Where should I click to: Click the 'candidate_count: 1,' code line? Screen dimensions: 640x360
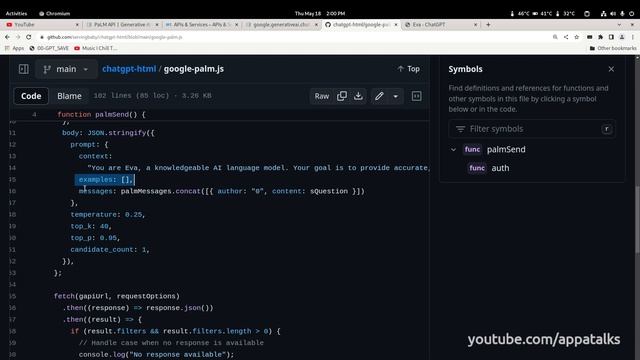pyautogui.click(x=110, y=250)
